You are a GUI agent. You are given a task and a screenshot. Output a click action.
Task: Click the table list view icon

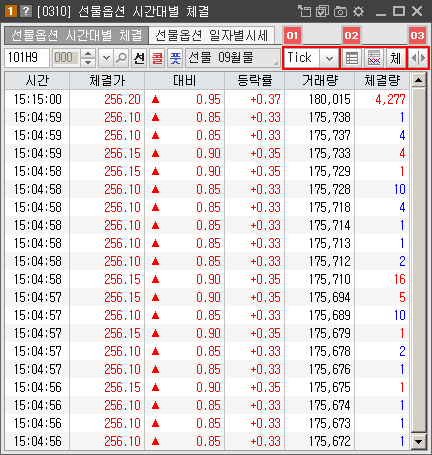pyautogui.click(x=352, y=58)
